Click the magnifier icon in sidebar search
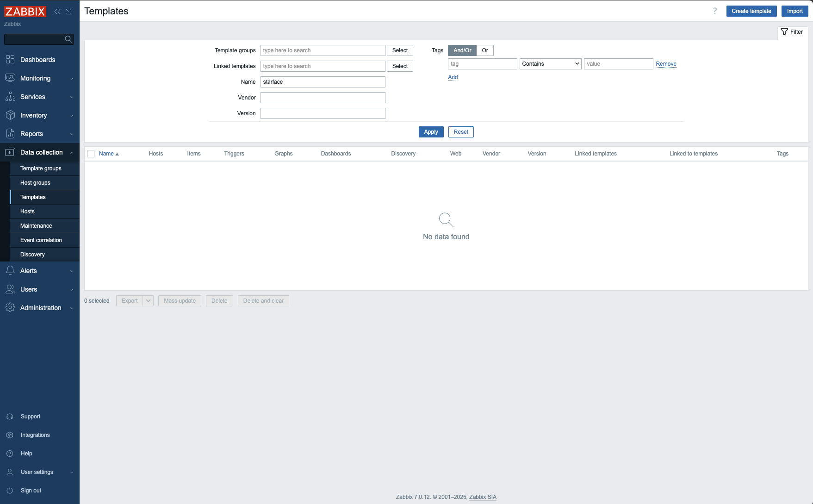This screenshot has width=813, height=504. (x=68, y=39)
